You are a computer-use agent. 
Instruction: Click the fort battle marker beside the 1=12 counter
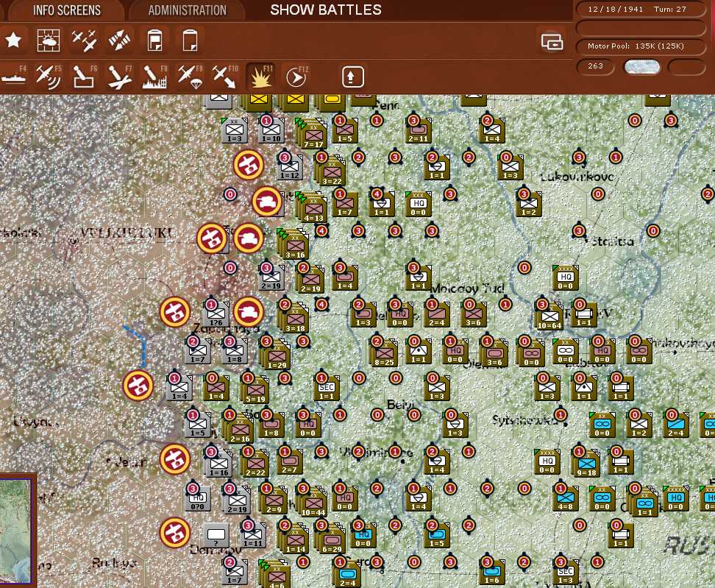[x=249, y=164]
